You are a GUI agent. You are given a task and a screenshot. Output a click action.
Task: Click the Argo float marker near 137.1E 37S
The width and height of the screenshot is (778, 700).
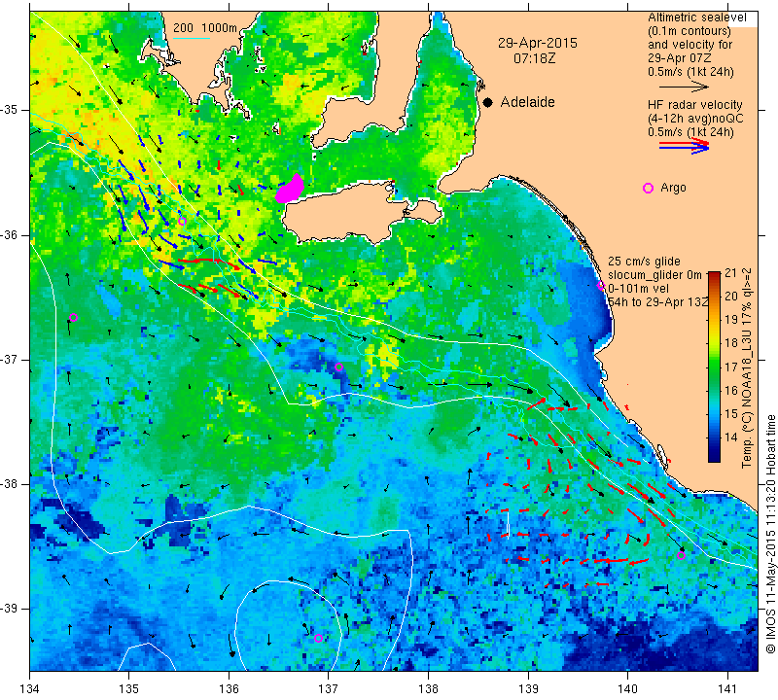point(338,367)
